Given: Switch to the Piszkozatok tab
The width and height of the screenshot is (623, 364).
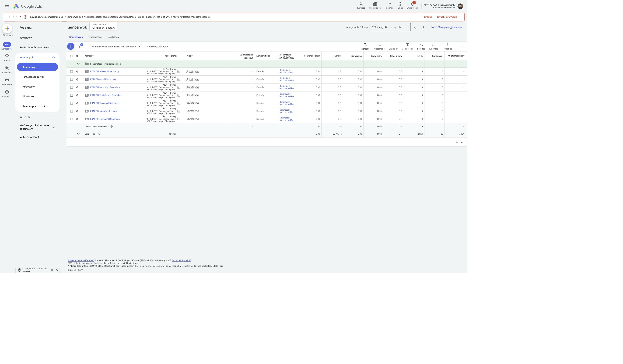Looking at the screenshot, I should 95,37.
